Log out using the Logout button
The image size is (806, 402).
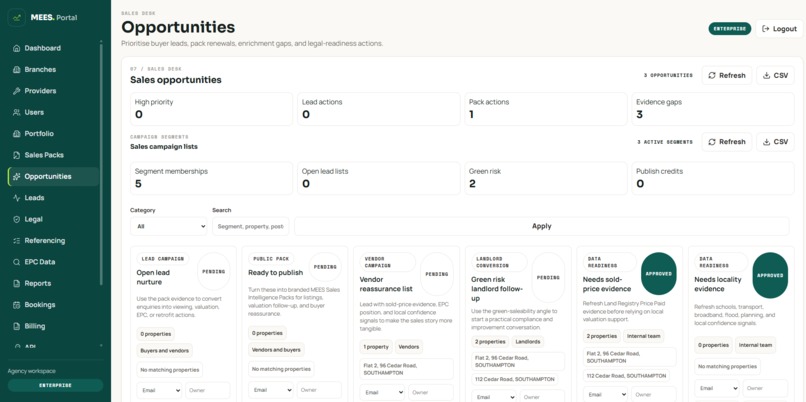coord(779,29)
